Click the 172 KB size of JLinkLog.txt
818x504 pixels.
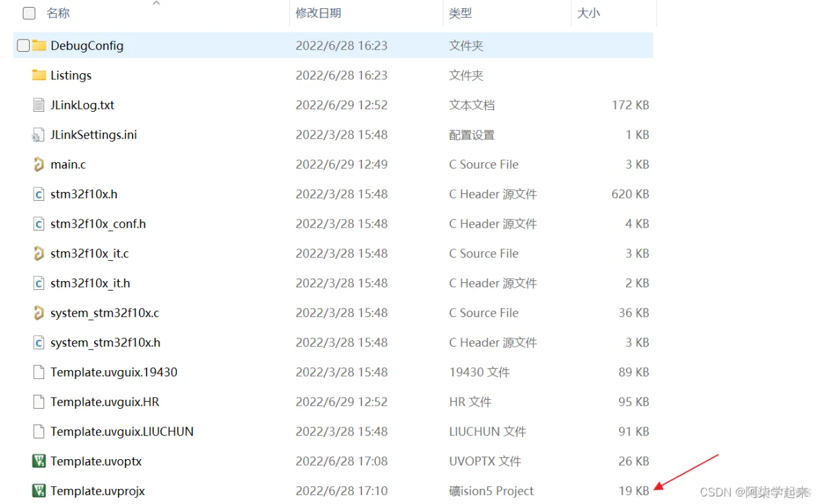pyautogui.click(x=630, y=105)
